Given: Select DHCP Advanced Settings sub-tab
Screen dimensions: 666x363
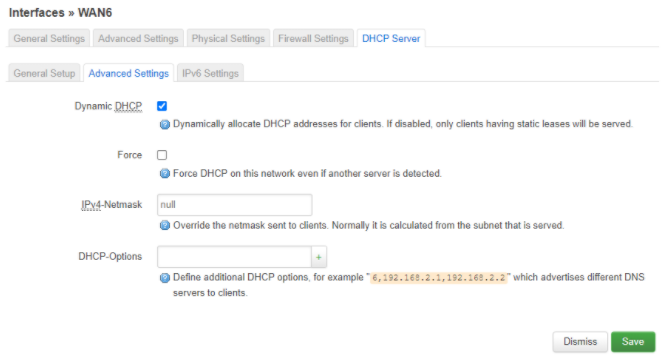Looking at the screenshot, I should pyautogui.click(x=128, y=73).
